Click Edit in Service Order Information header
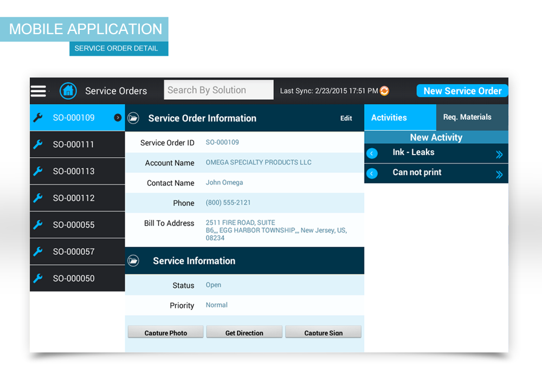The height and width of the screenshot is (392, 542). point(346,118)
